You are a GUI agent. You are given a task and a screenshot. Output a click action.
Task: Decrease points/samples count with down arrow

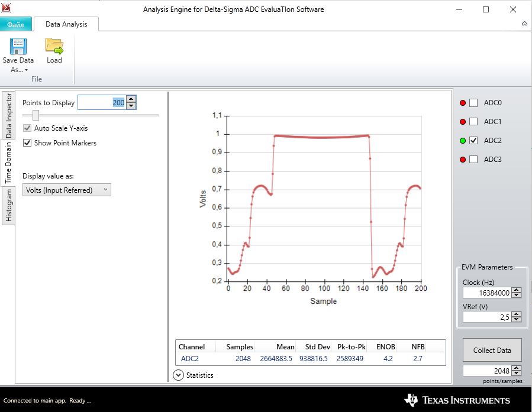coord(517,374)
